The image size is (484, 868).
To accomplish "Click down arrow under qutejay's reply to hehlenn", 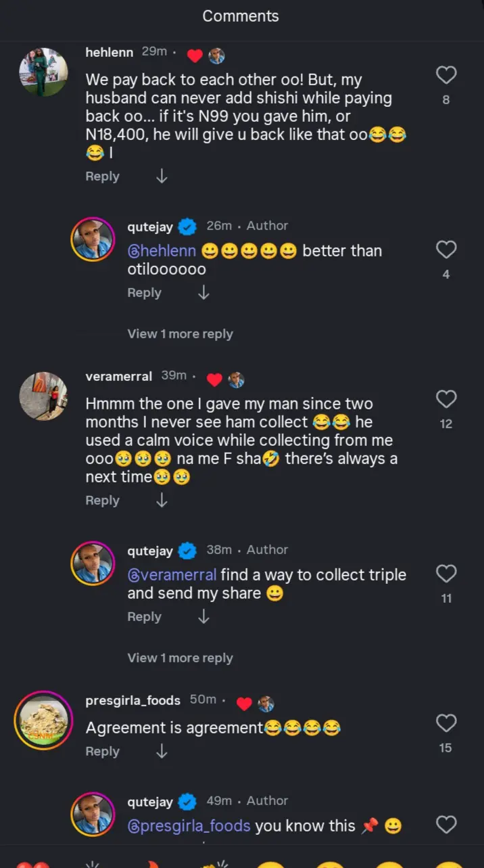I will click(203, 293).
